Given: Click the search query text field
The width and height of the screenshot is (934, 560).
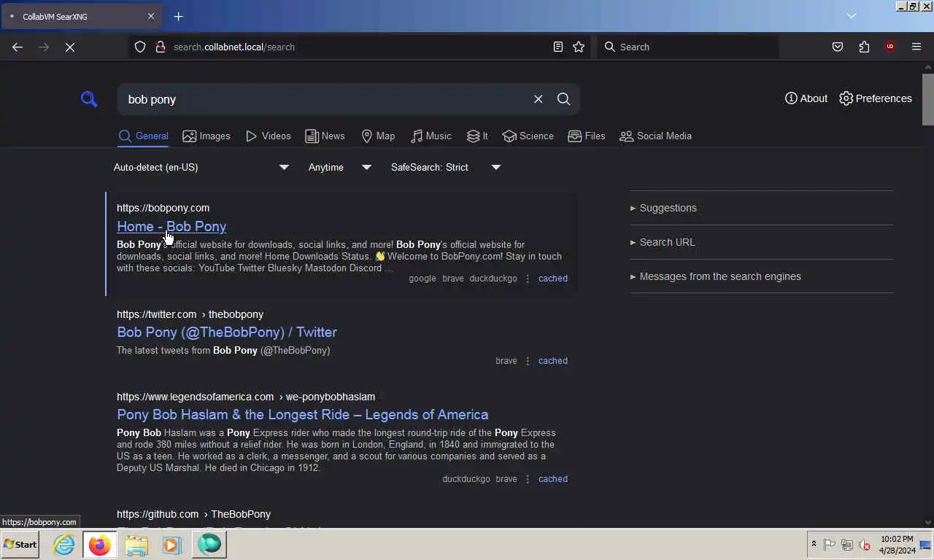Looking at the screenshot, I should click(x=325, y=99).
